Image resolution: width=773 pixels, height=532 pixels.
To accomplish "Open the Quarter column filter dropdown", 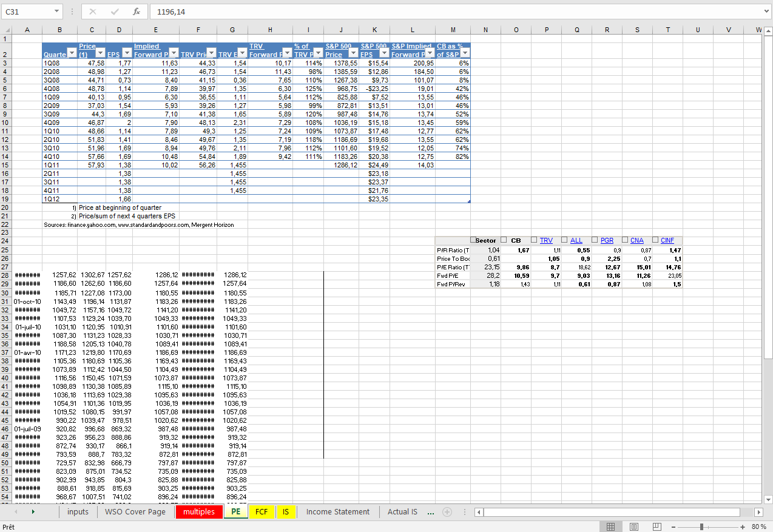I will coord(72,54).
